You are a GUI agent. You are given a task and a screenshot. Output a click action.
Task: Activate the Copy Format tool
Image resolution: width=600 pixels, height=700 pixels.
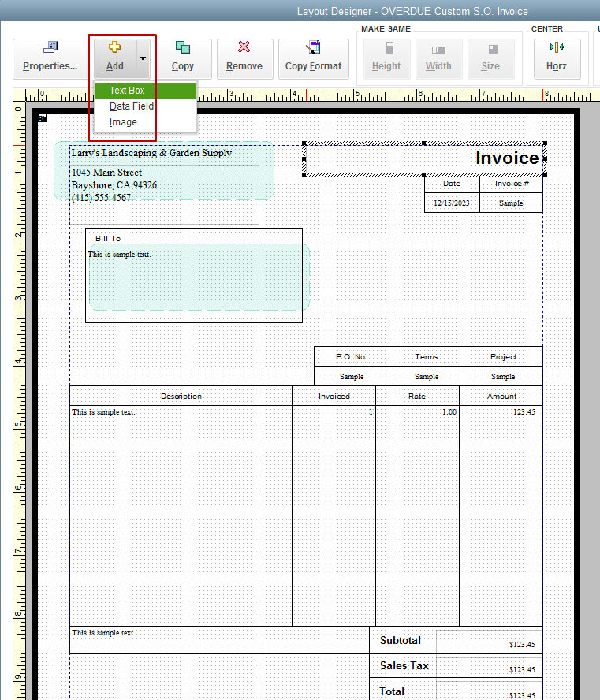coord(313,59)
